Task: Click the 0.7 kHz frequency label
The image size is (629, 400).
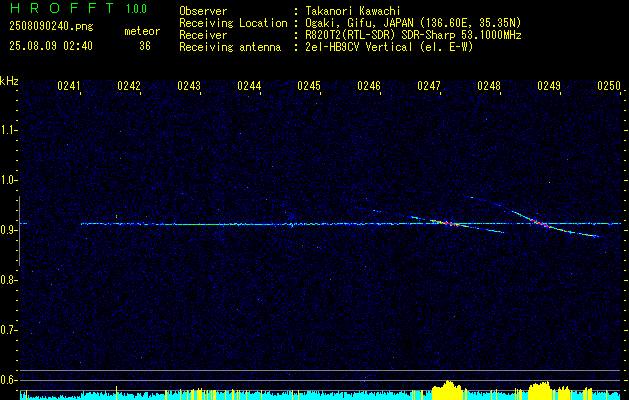Action: click(x=7, y=330)
